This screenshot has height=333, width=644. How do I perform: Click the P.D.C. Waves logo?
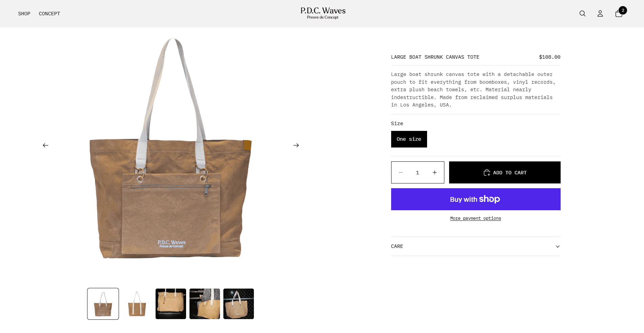[x=323, y=13]
